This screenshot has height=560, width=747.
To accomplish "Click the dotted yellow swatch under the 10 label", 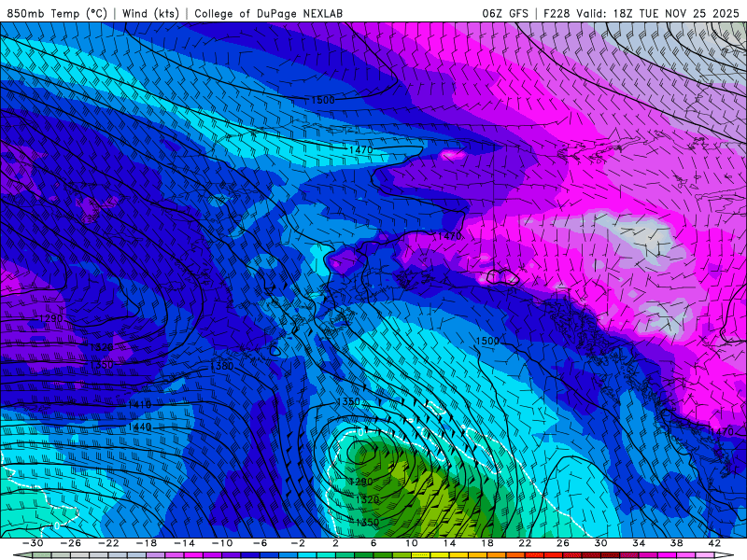I will pyautogui.click(x=421, y=555).
